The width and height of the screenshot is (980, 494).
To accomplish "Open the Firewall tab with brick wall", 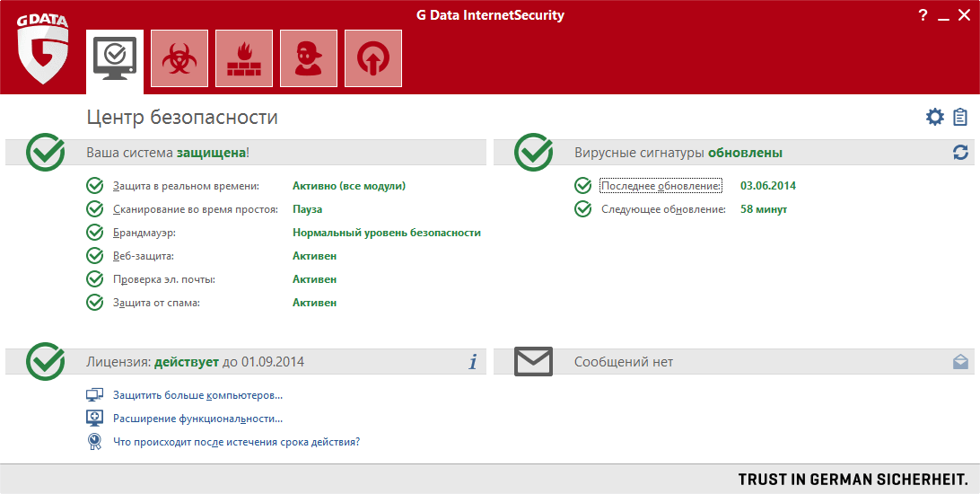I will point(244,58).
